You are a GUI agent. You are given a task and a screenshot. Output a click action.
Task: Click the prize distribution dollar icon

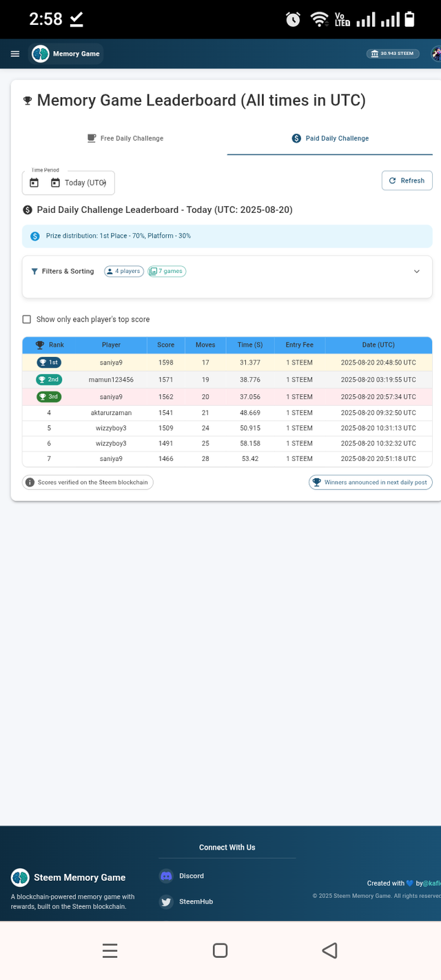[35, 236]
